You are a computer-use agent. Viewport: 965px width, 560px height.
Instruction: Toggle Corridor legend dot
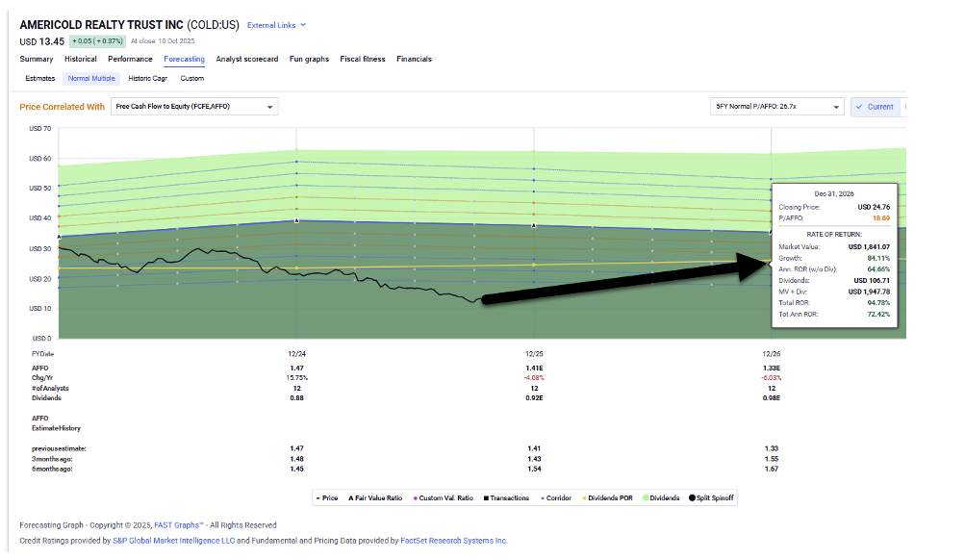546,497
